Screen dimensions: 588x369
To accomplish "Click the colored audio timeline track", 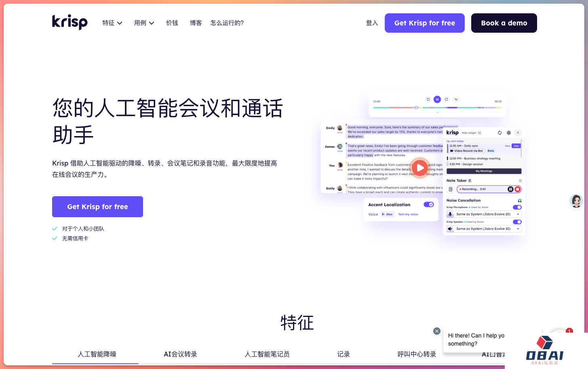I will (437, 108).
